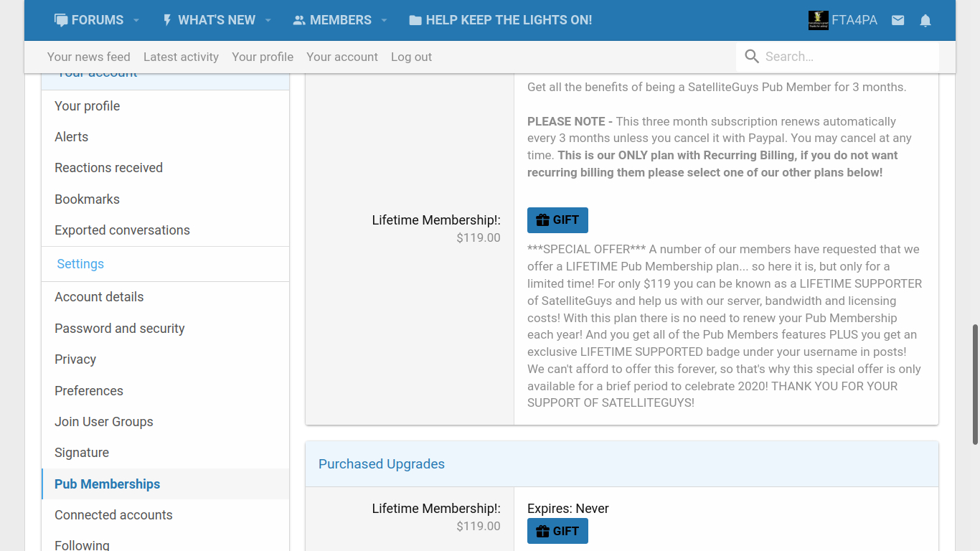Screen dimensions: 980x551
Task: Open the alerts bell icon
Action: point(925,20)
